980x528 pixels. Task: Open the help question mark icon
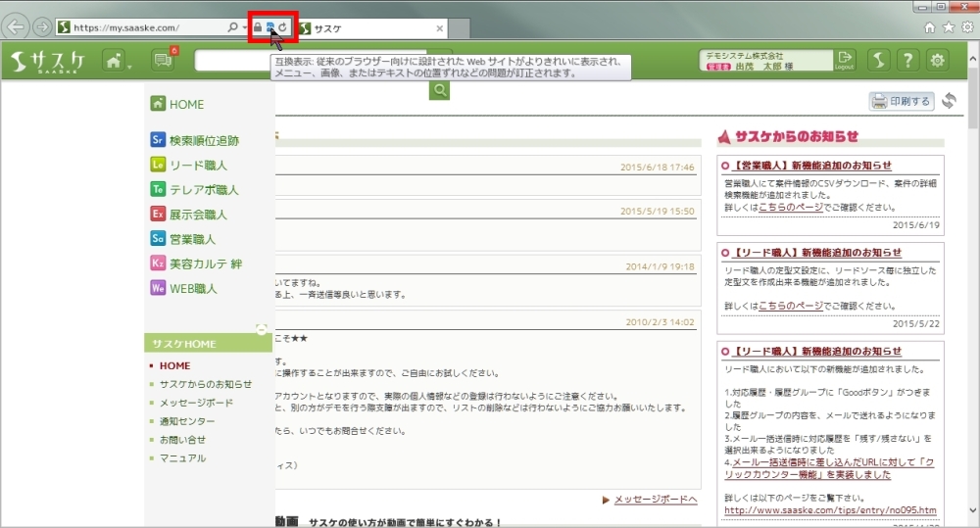click(908, 61)
